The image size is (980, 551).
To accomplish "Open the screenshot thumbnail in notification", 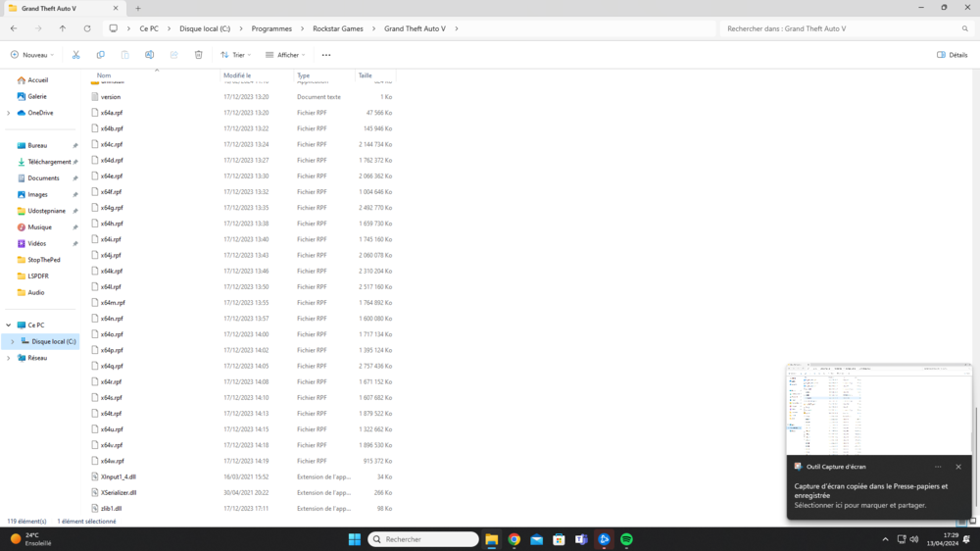I will (x=879, y=410).
